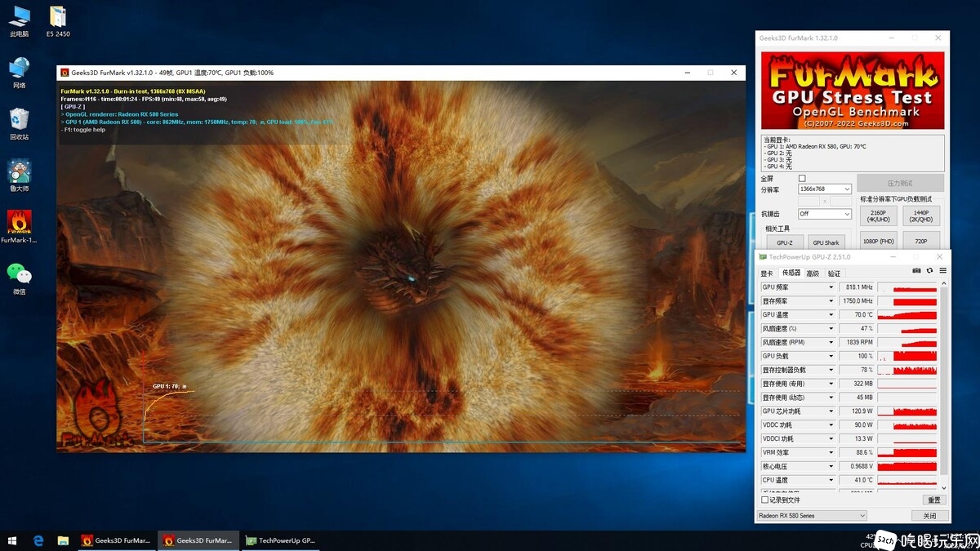Click the custom resolution width input field
Screen dimensions: 980x551
[808, 201]
